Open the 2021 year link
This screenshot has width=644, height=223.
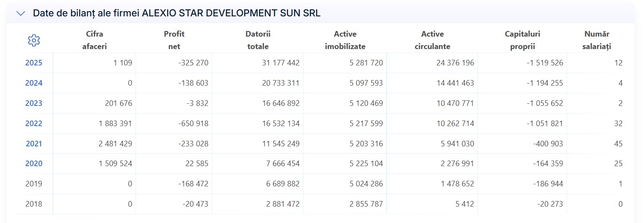coord(34,144)
